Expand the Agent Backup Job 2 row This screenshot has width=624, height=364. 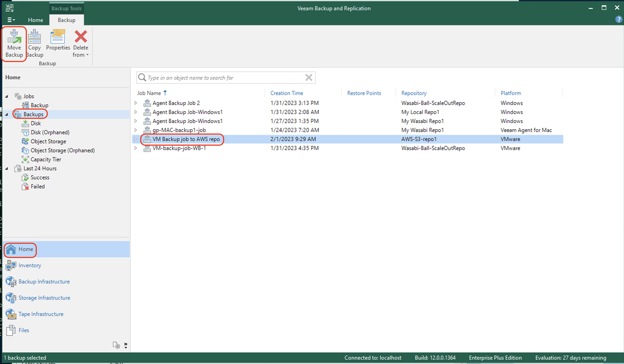click(x=136, y=103)
